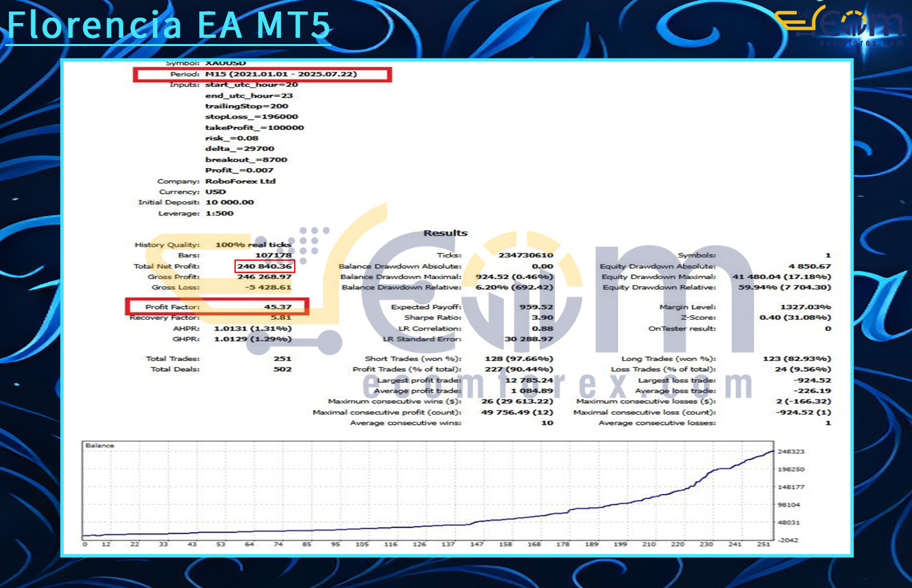The image size is (912, 588).
Task: Click Balance Drawdown Relative value 6.20% (692.42)
Action: (x=514, y=287)
